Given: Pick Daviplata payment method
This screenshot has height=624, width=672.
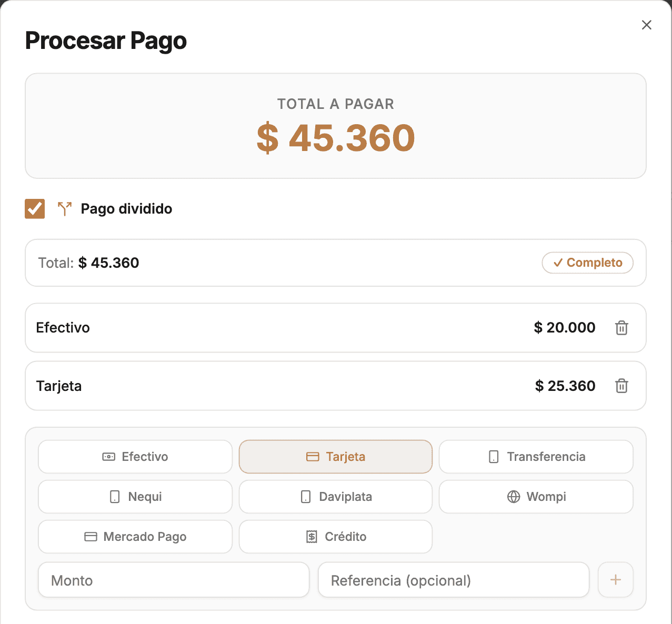Looking at the screenshot, I should tap(336, 497).
